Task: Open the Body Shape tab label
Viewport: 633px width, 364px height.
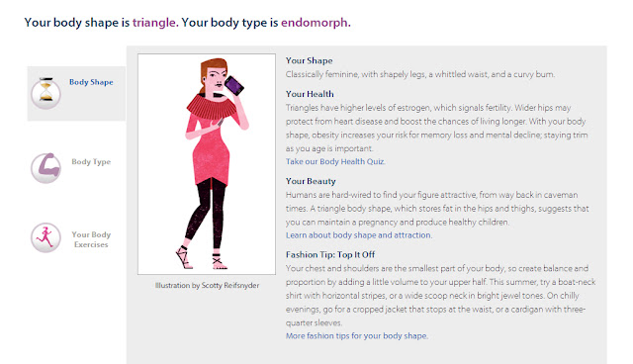Action: 91,82
